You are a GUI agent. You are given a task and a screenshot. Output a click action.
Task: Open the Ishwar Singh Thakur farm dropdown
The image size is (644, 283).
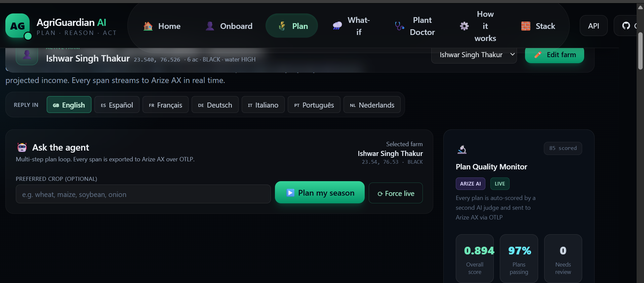click(x=474, y=54)
